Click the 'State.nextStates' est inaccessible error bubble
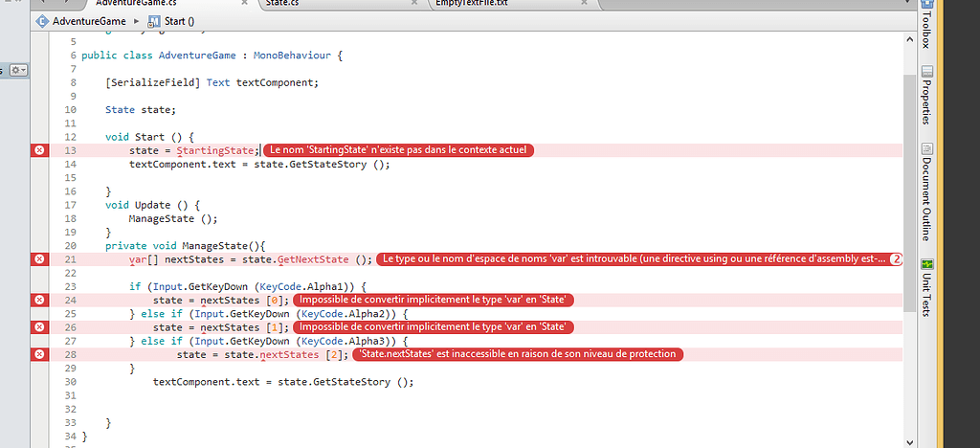This screenshot has width=980, height=448. click(x=518, y=354)
